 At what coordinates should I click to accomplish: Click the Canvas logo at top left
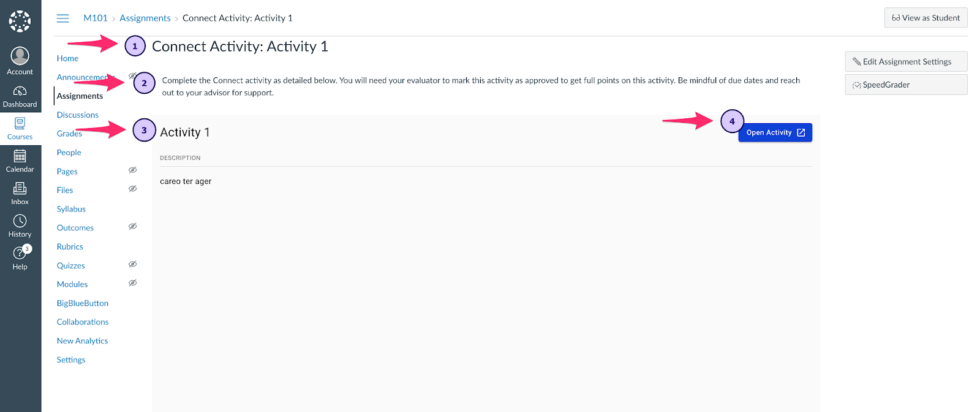[20, 20]
